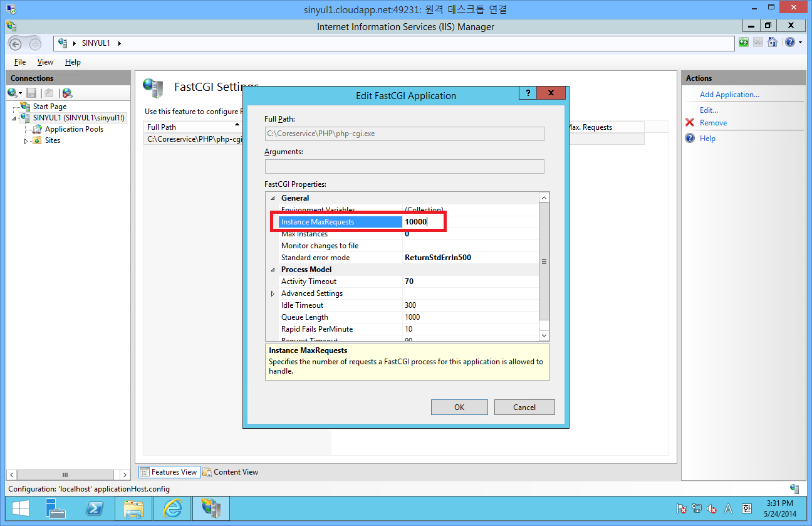Click the properties list scrollbar down arrow

tap(544, 336)
